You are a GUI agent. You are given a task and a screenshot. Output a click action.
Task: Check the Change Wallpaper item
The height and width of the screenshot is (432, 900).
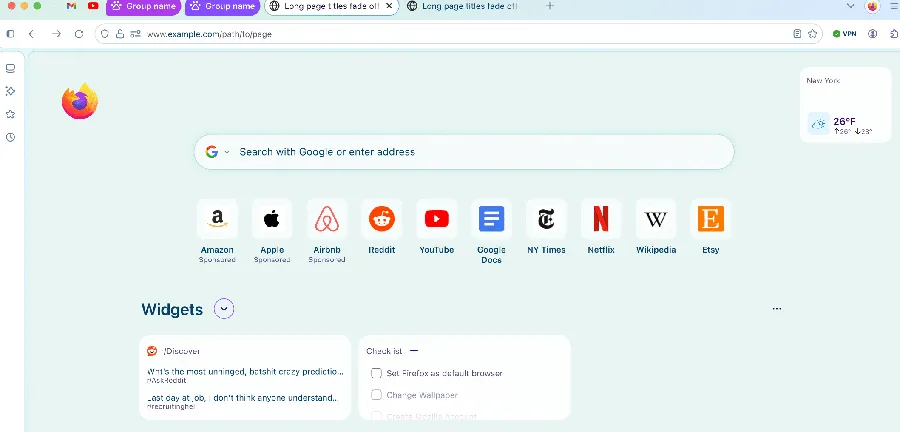pos(377,395)
